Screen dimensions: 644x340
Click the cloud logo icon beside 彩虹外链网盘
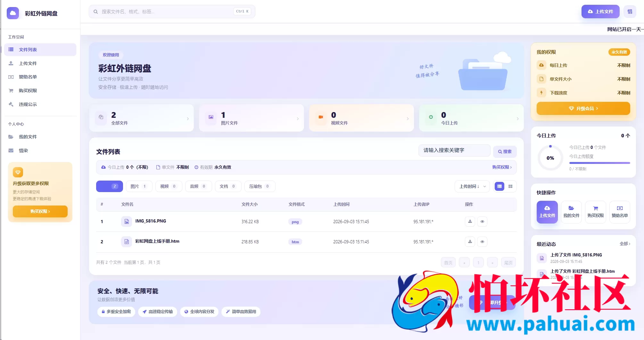(13, 13)
